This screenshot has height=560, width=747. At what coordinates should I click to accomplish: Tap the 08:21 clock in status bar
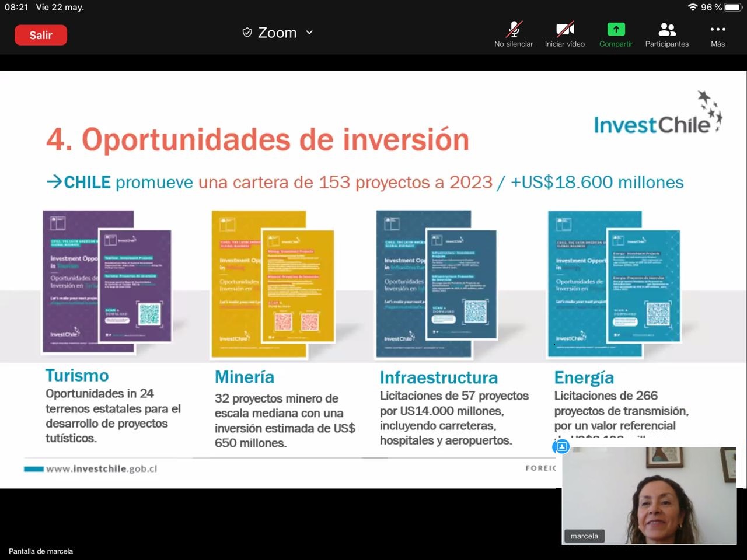16,7
